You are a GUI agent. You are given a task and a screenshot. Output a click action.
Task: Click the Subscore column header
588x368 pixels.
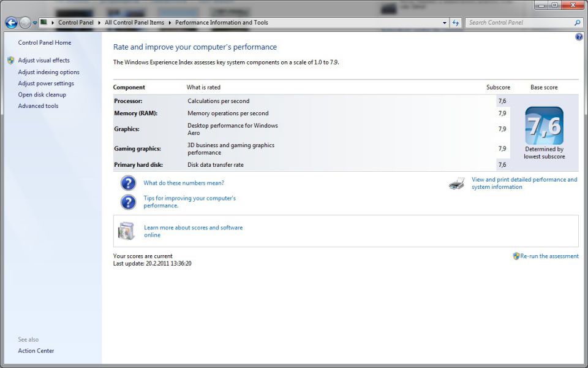click(x=498, y=88)
